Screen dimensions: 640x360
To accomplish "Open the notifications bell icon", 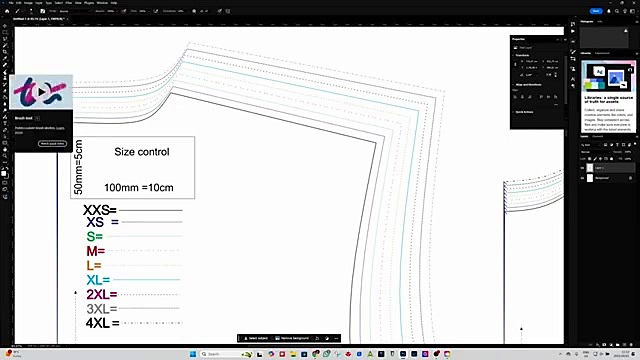I will coord(609,11).
